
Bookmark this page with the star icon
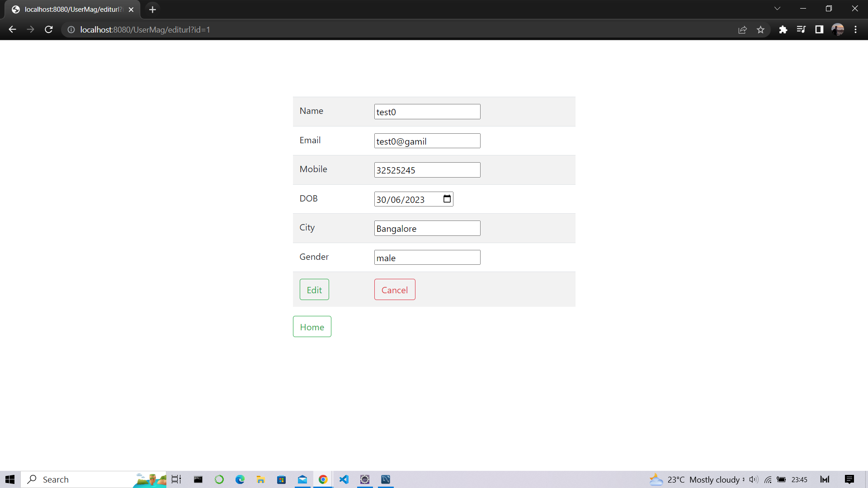click(761, 29)
